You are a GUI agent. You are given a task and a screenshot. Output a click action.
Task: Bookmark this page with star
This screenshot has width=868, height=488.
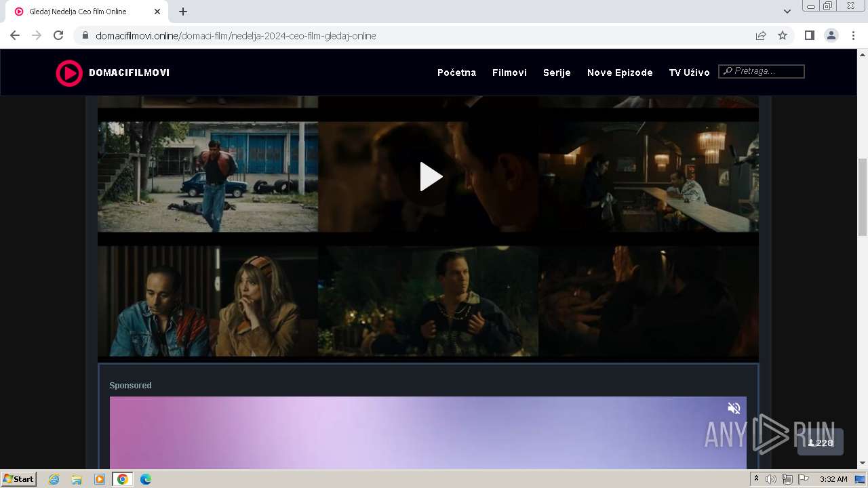[783, 35]
